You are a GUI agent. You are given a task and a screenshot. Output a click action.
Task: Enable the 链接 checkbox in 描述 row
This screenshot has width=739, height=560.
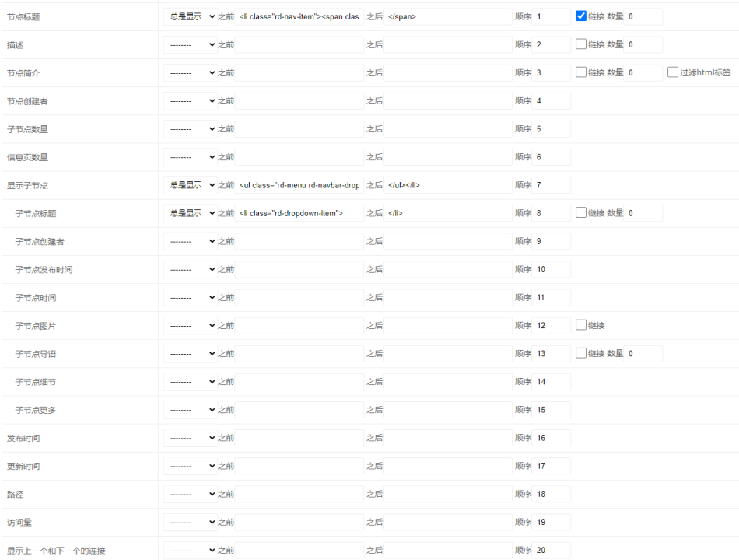581,44
